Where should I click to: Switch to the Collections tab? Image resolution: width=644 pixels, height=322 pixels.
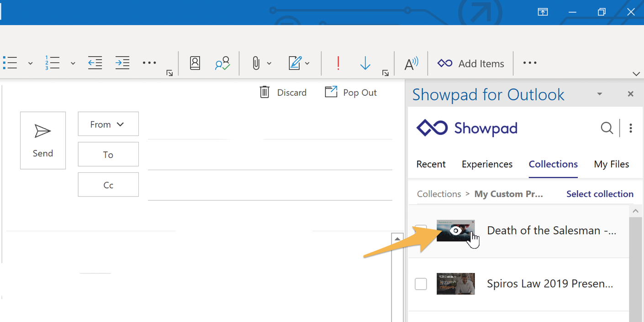tap(553, 164)
